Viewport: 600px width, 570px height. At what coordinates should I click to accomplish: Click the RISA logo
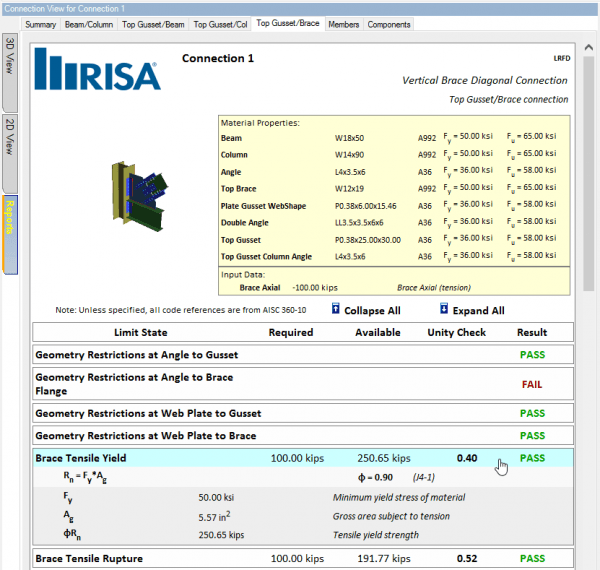(x=97, y=71)
